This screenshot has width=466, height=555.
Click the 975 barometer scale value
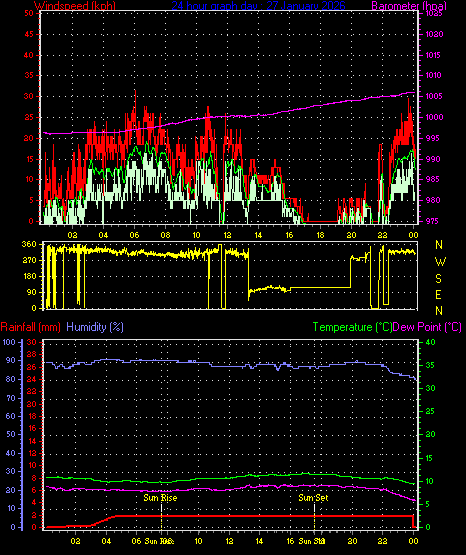(432, 221)
